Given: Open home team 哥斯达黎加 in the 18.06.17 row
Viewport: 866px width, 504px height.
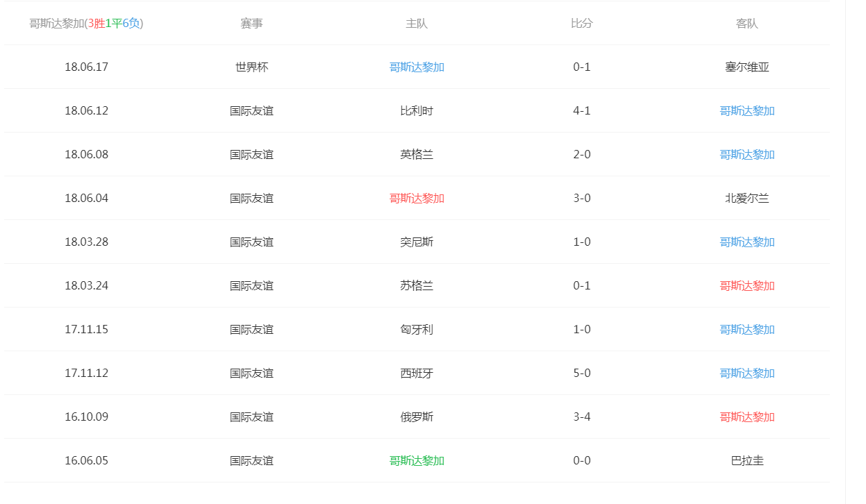Looking at the screenshot, I should tap(417, 67).
